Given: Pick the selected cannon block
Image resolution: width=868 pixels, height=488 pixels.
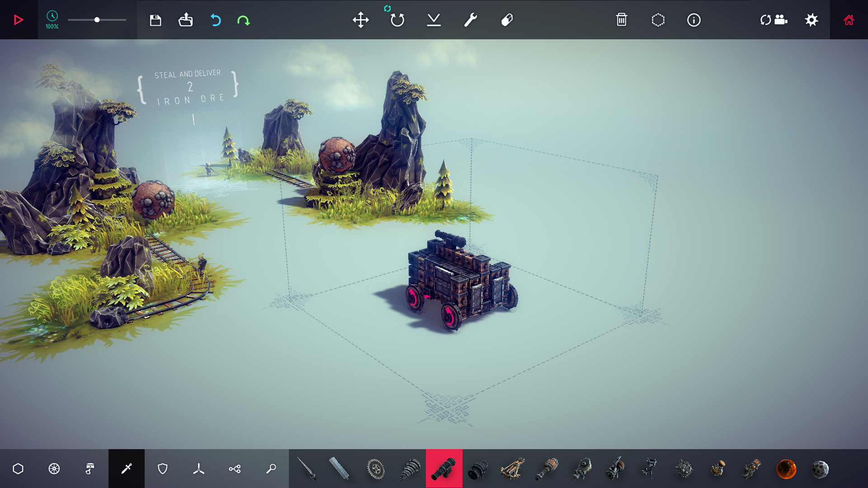Looking at the screenshot, I should (444, 469).
